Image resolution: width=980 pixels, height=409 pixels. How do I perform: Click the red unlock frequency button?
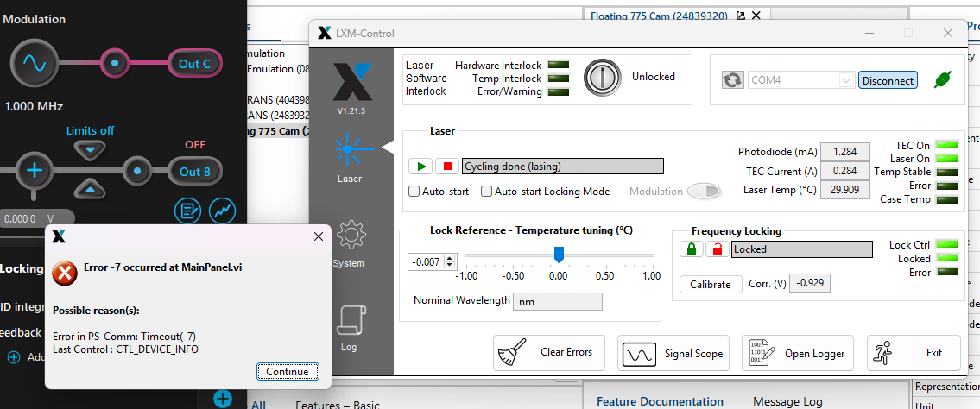pyautogui.click(x=717, y=249)
